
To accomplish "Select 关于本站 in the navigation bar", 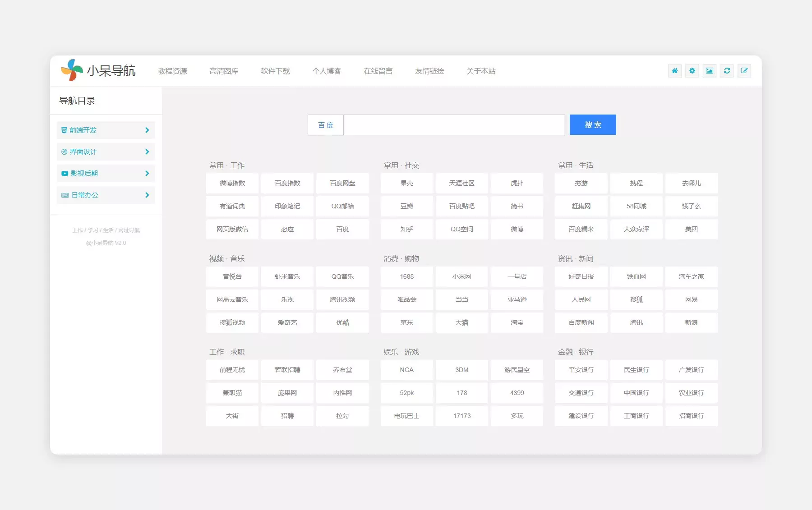I will (481, 71).
